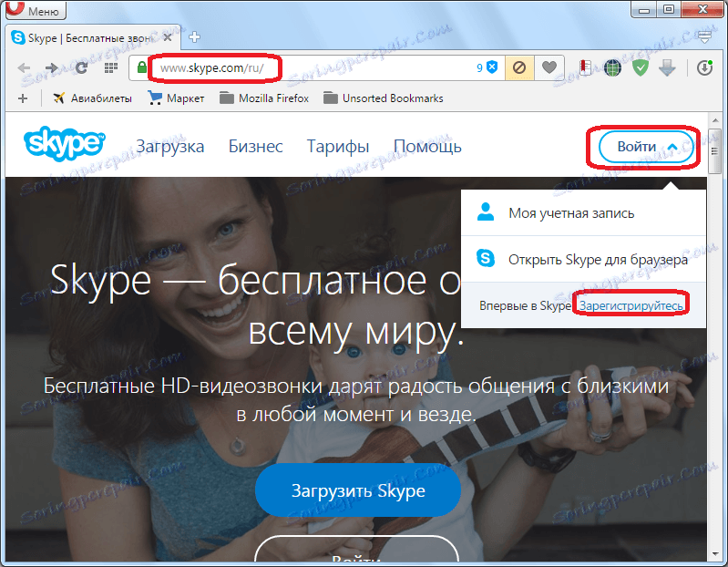The image size is (728, 567).
Task: Open the red bookmark extension icon
Action: pyautogui.click(x=585, y=68)
